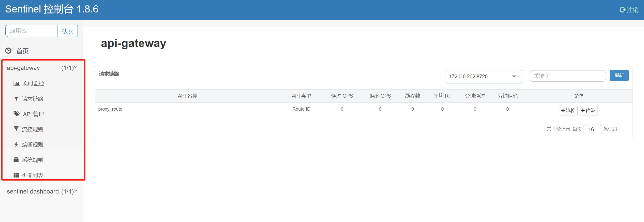Click the Route ID type cell
The image size is (644, 222).
(301, 109)
